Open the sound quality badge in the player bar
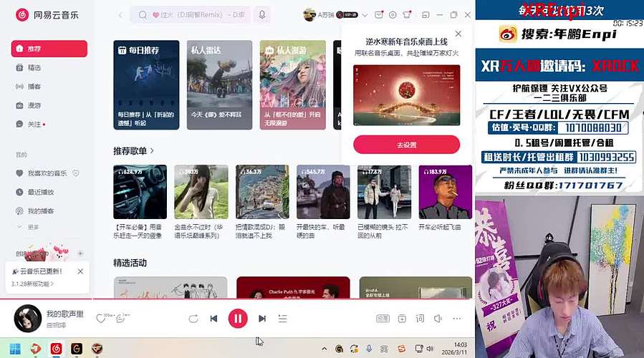Viewport: 644px width, 358px height. (383, 319)
